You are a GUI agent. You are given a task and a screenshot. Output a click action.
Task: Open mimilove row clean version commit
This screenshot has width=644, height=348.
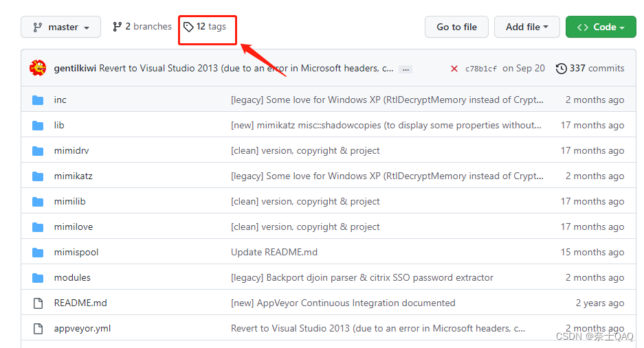tap(305, 227)
